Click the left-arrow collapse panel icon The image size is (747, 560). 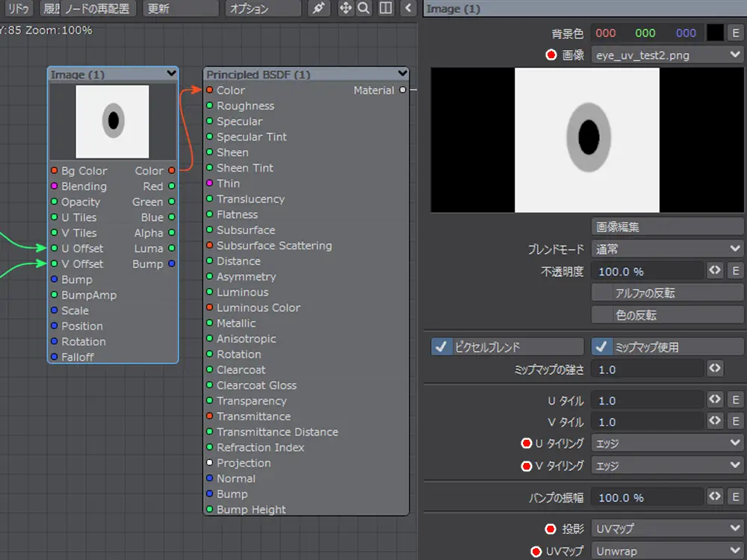408,8
